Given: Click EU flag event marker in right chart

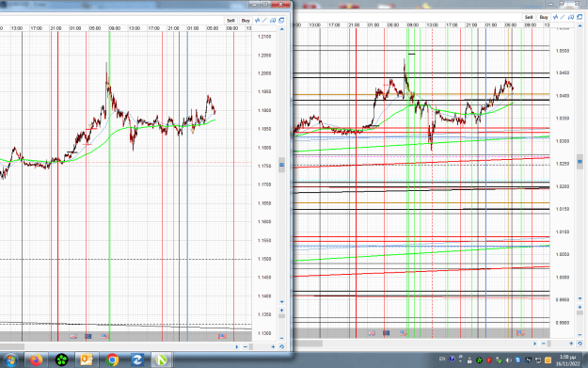Looking at the screenshot, I should [387, 333].
